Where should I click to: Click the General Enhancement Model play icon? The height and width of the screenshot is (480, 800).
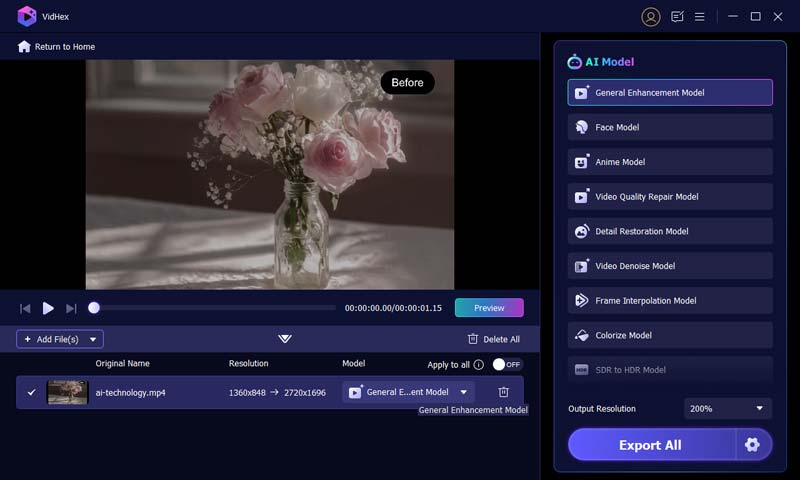tap(582, 92)
